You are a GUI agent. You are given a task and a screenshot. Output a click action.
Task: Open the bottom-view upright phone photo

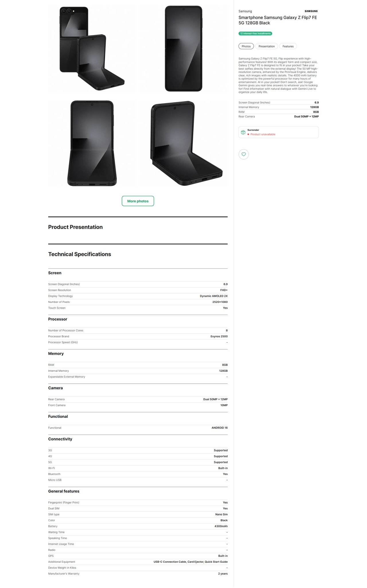[x=92, y=143]
